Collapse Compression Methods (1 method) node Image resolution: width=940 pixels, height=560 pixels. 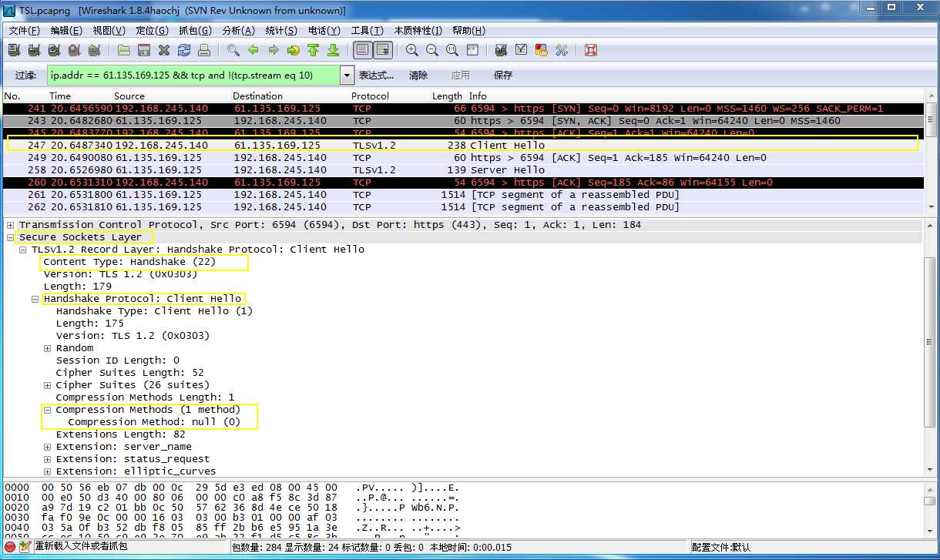tap(48, 410)
